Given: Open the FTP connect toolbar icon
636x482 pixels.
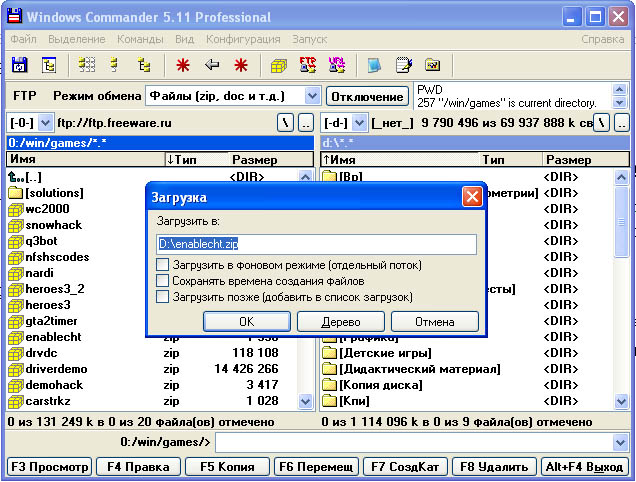Looking at the screenshot, I should click(x=308, y=65).
